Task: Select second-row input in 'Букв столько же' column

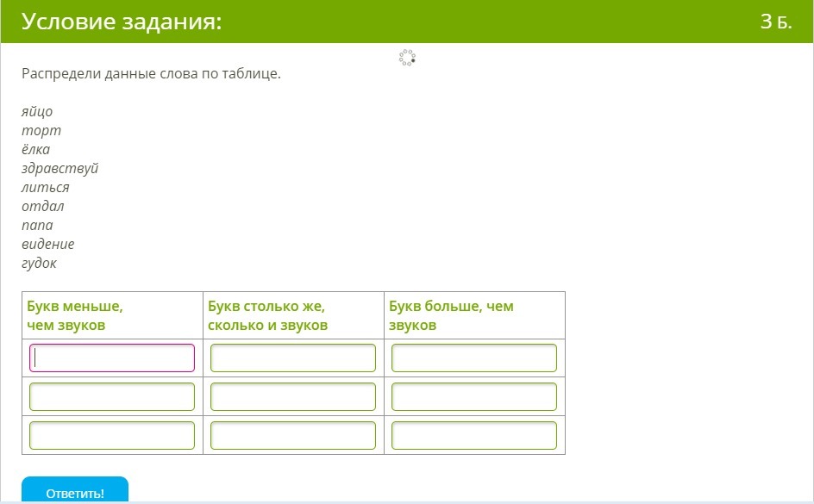Action: coord(293,396)
